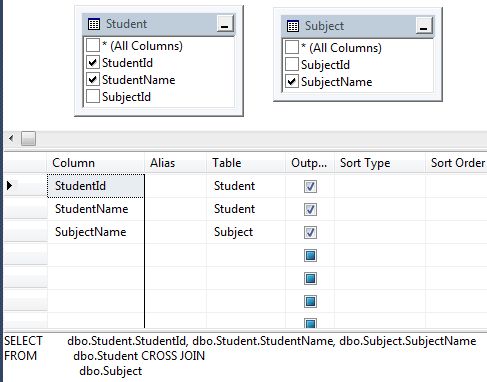Screen dimensions: 487x382
Task: Check SubjectId in Student table
Action: click(x=93, y=96)
